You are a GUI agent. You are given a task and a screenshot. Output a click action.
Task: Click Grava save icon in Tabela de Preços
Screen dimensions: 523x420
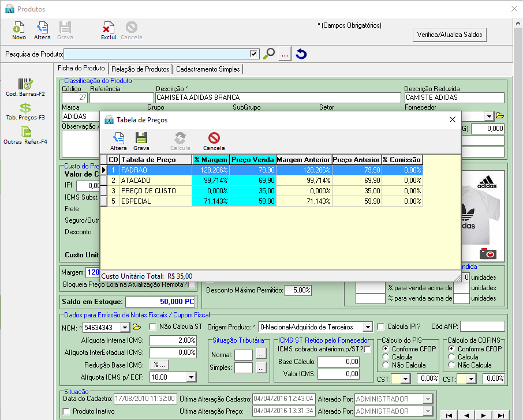point(141,138)
